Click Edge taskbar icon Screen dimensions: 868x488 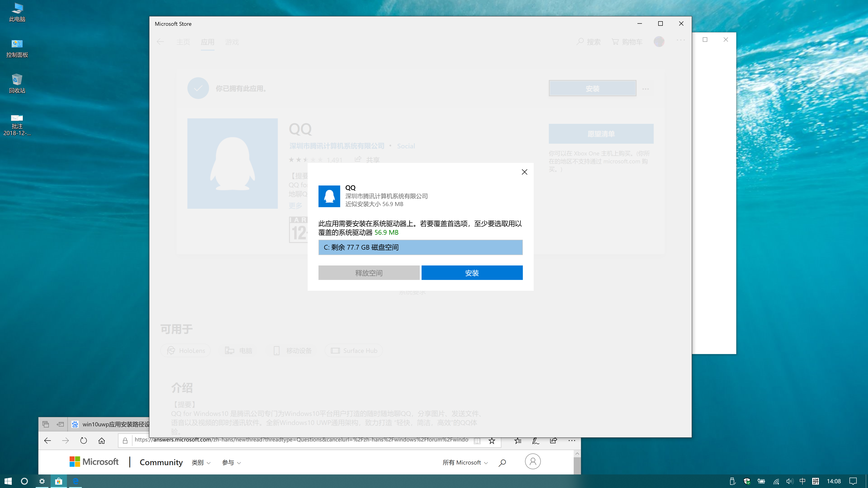75,481
